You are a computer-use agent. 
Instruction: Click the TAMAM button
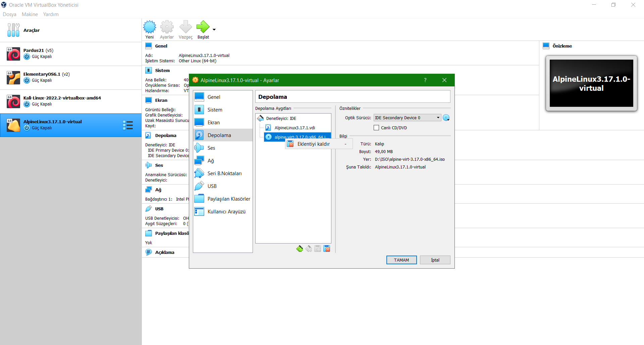pos(401,260)
